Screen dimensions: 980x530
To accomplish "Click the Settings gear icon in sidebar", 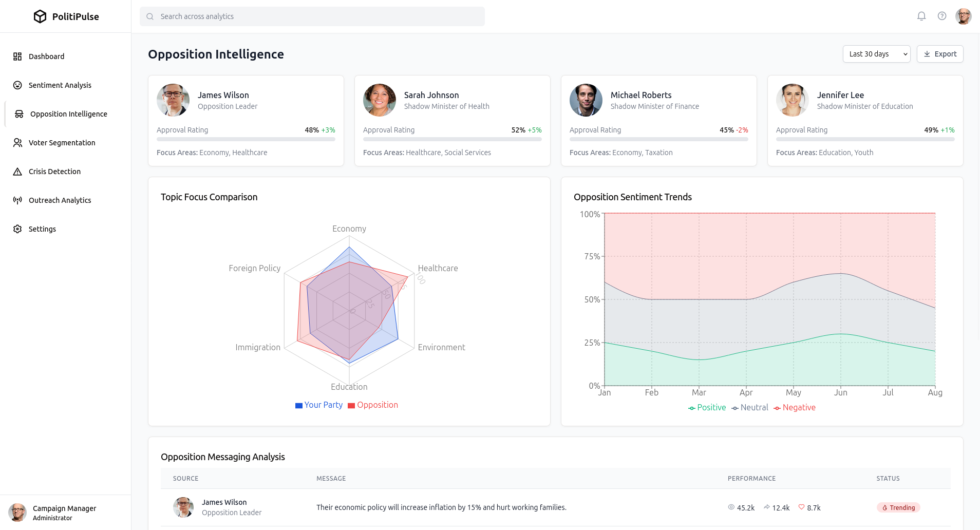I will 17,229.
